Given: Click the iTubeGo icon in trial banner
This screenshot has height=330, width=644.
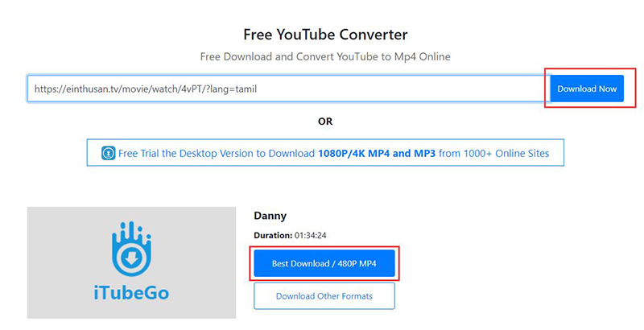Looking at the screenshot, I should pos(109,153).
